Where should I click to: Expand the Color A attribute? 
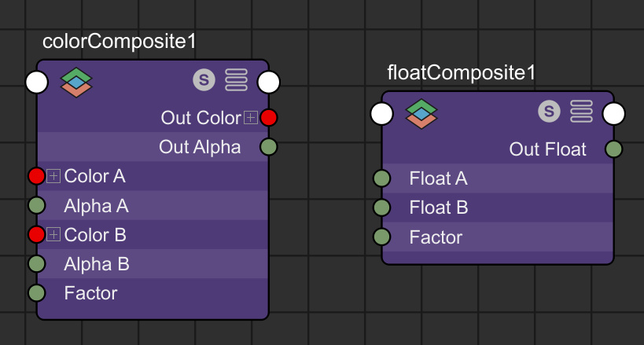tap(53, 177)
